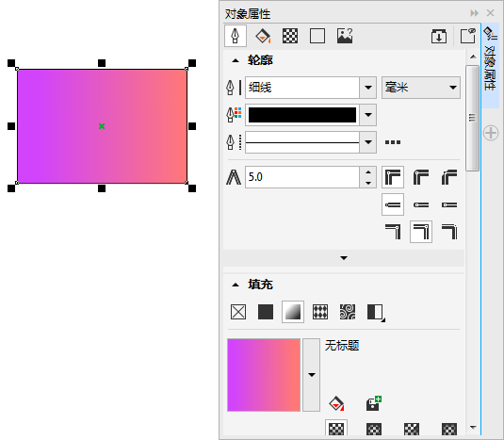Collapse the 填充 section
Image resolution: width=504 pixels, height=440 pixels.
[x=236, y=285]
